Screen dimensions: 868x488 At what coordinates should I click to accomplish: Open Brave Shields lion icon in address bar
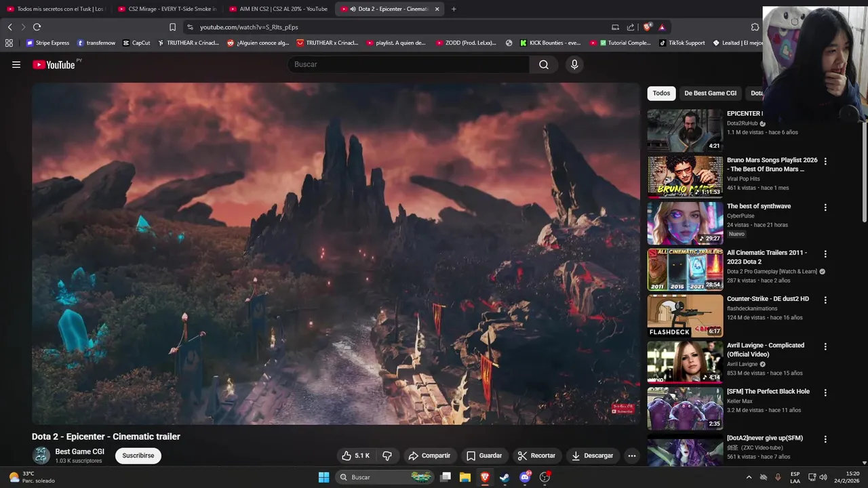(x=648, y=27)
